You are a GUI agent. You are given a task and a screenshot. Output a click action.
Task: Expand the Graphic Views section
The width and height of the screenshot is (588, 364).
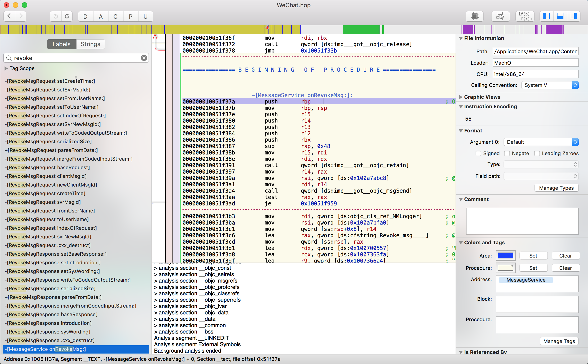click(461, 97)
